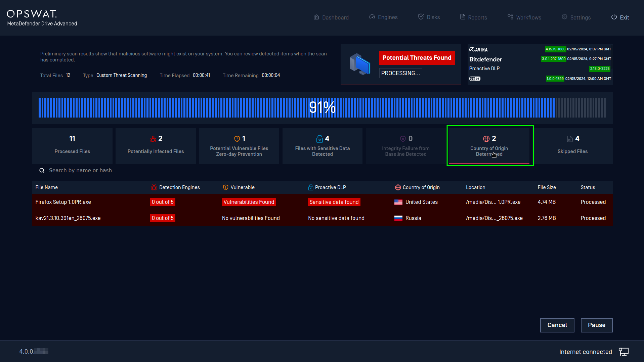Viewport: 644px width, 362px height.
Task: Click the bug icon in Detection Engines header
Action: (154, 187)
